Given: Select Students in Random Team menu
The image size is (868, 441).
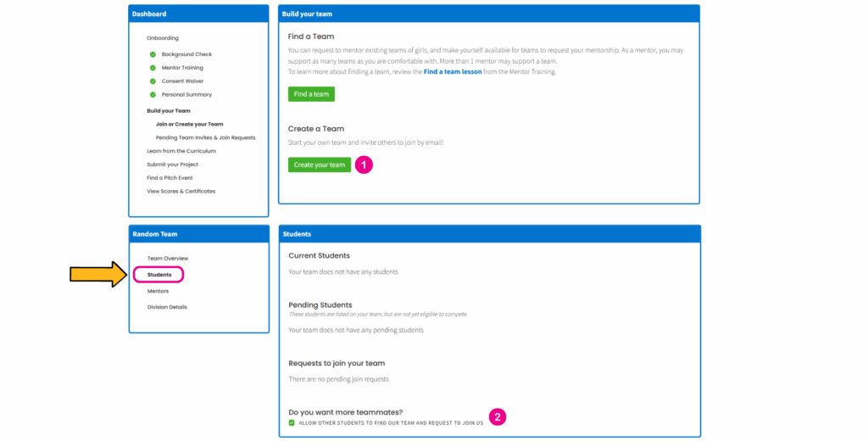Looking at the screenshot, I should pos(159,275).
